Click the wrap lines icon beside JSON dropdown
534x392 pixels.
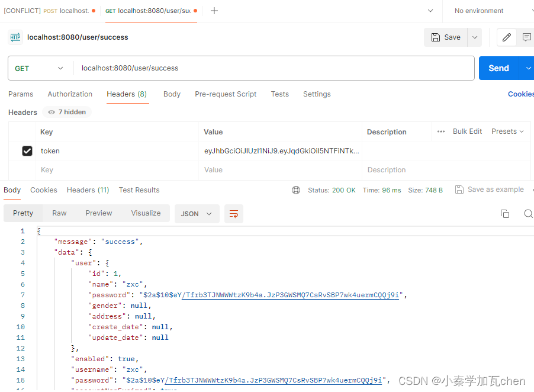click(x=233, y=214)
